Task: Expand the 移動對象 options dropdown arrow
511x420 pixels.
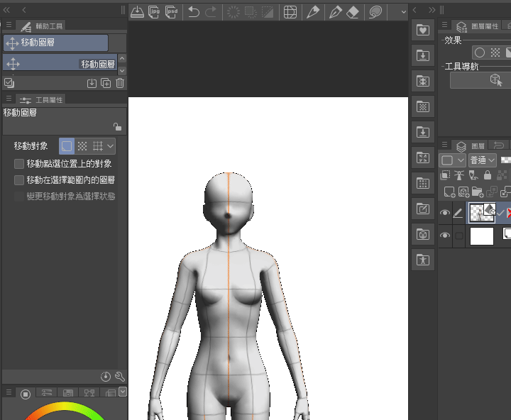Action: click(111, 146)
